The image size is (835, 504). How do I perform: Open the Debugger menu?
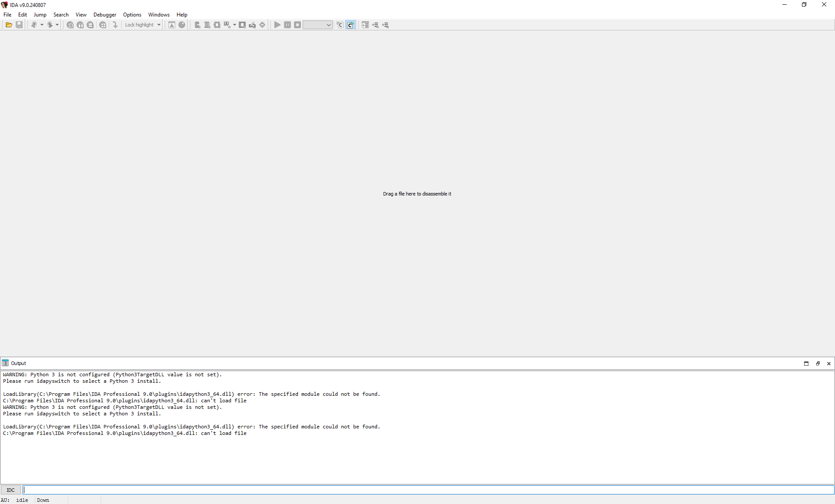105,14
